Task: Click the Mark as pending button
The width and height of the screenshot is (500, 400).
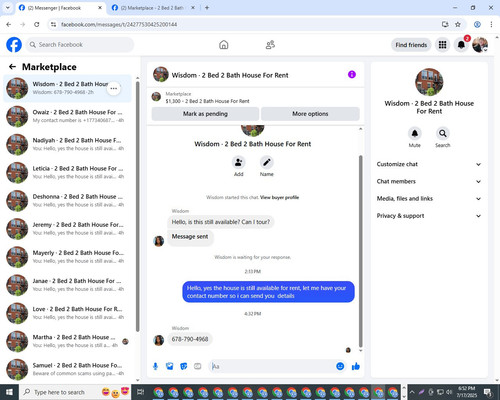Action: point(205,114)
